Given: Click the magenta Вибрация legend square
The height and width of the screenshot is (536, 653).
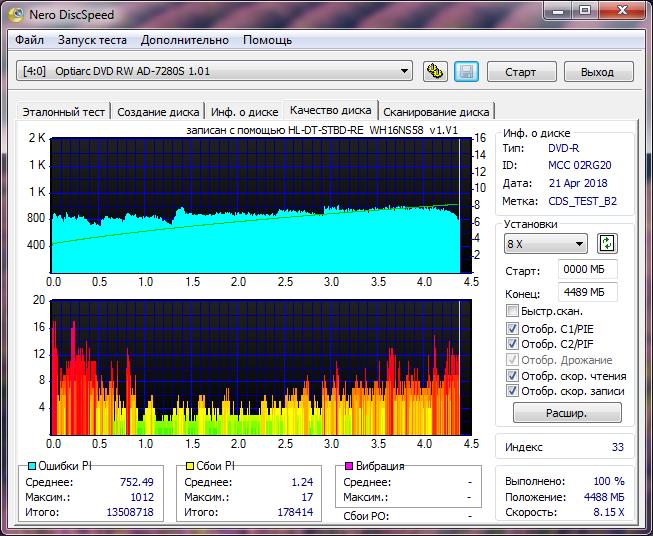Looking at the screenshot, I should pos(349,467).
